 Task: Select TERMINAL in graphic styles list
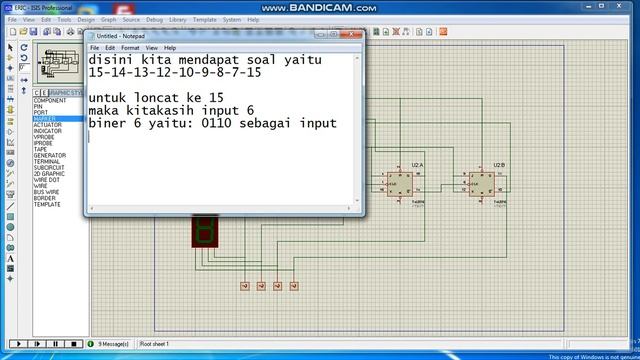(47, 162)
